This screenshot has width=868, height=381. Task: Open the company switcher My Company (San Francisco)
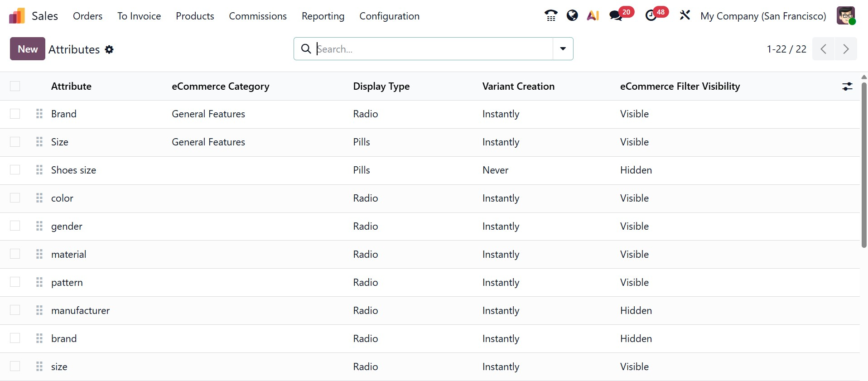(763, 16)
